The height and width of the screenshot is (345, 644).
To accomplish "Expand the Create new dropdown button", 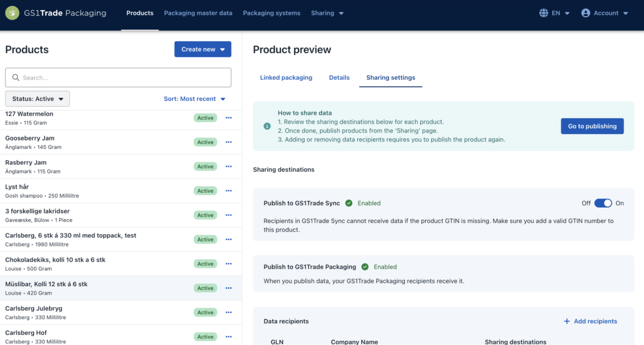I will [203, 49].
